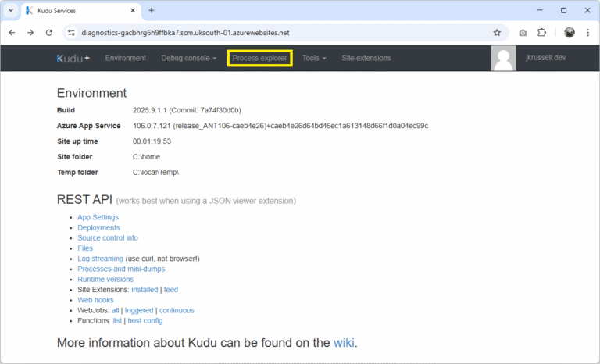Open the App Settings REST link
The image size is (600, 364).
[x=98, y=217]
